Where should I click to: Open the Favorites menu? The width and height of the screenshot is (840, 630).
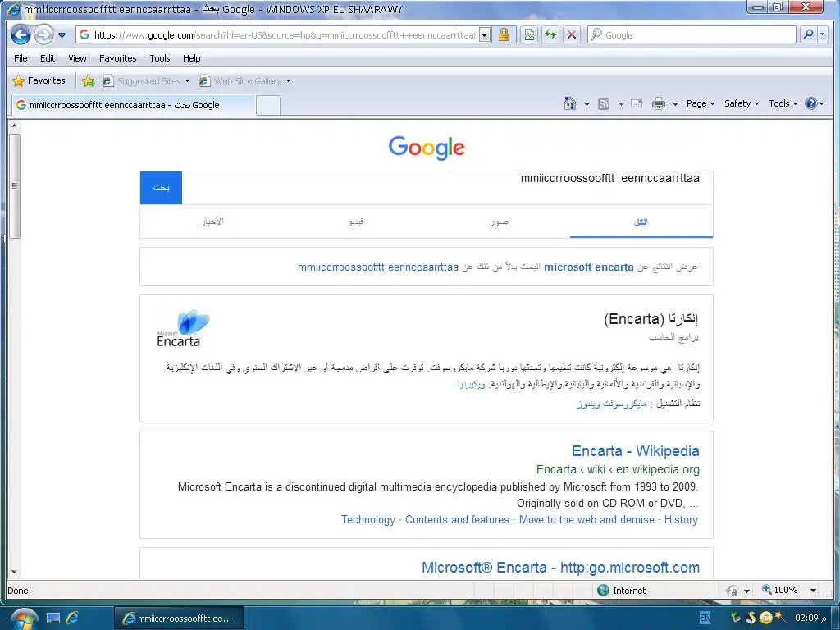(x=118, y=58)
